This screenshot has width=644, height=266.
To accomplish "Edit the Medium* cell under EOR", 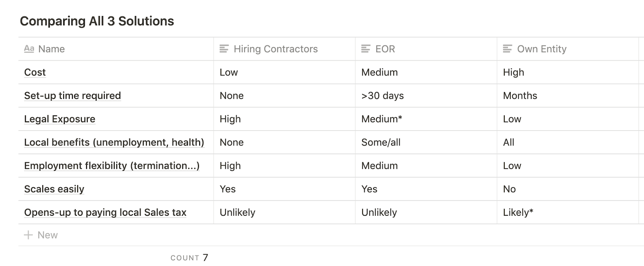I will point(382,119).
